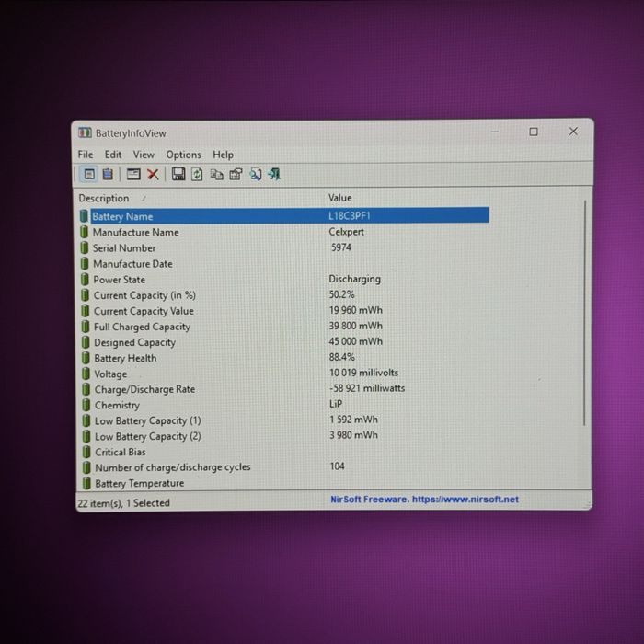Click the Celxpert manufacturer value
644x644 pixels.
[346, 232]
